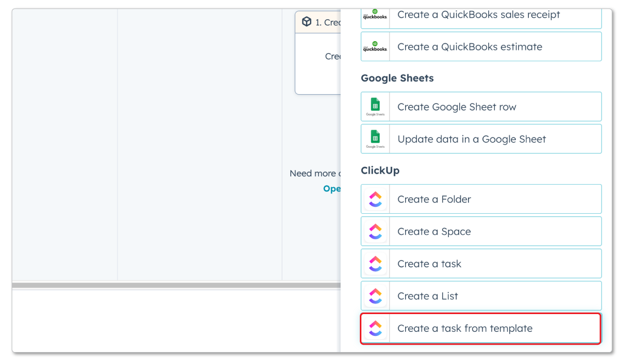624x364 pixels.
Task: Select Create a QuickBooks sales receipt
Action: [478, 15]
